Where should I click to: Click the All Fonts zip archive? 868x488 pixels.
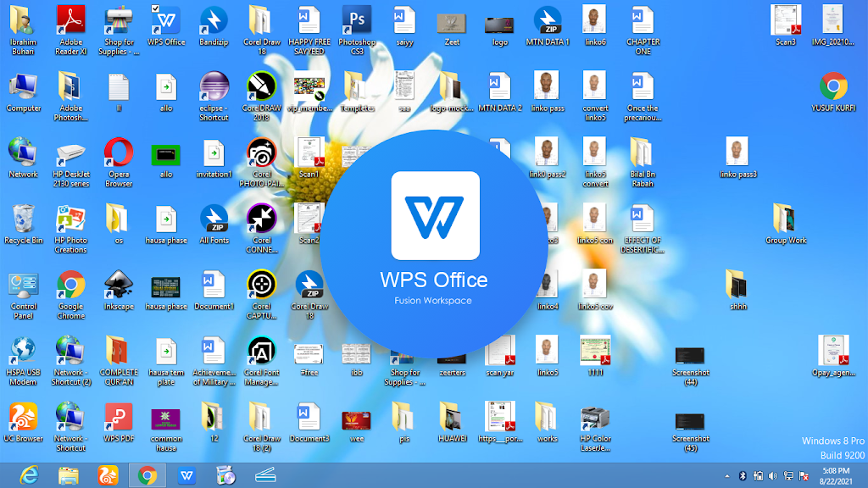click(214, 219)
